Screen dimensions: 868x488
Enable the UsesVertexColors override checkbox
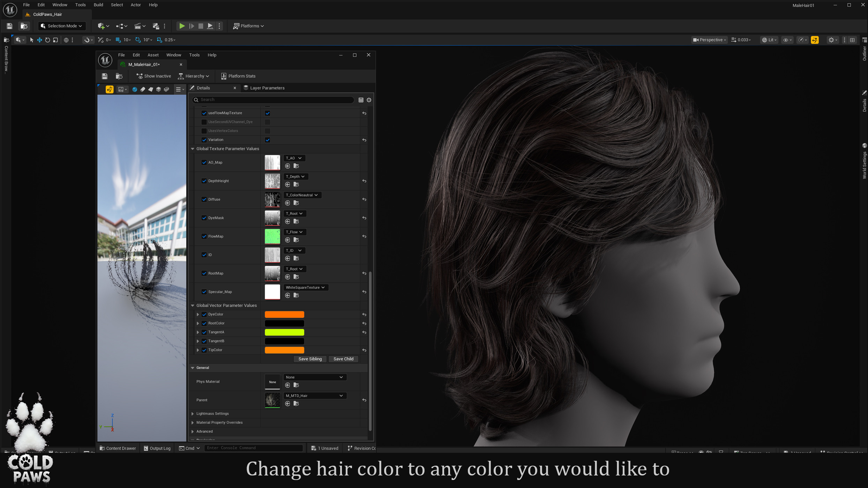tap(204, 131)
